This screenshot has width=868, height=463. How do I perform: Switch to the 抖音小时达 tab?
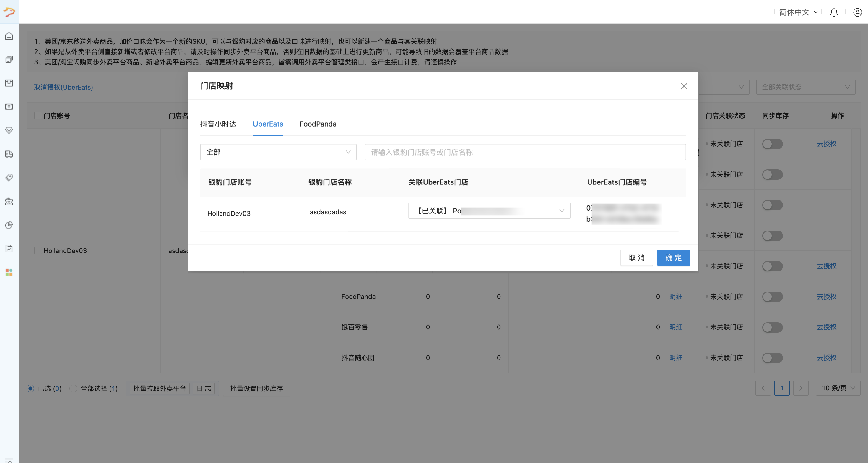(218, 124)
